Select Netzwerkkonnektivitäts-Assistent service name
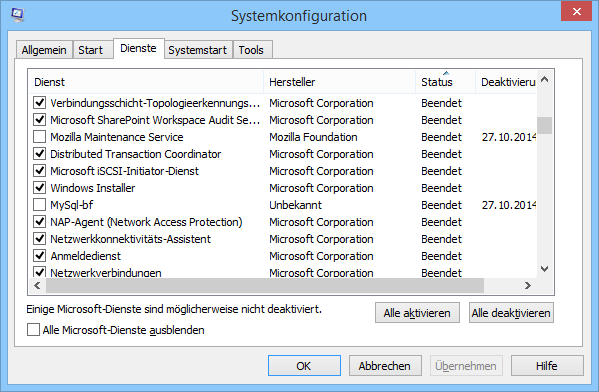 click(131, 239)
